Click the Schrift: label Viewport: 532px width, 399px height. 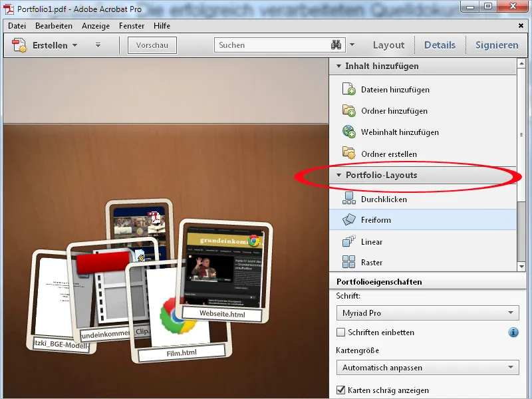pos(348,296)
